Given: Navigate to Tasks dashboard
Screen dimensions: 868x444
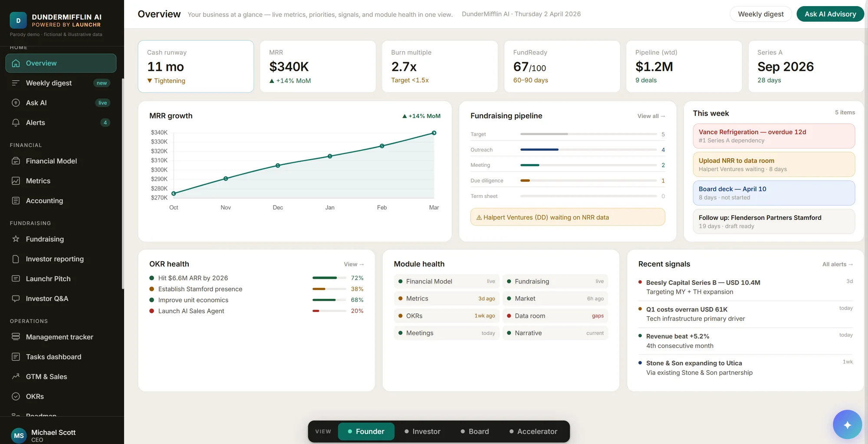Looking at the screenshot, I should pyautogui.click(x=61, y=357).
